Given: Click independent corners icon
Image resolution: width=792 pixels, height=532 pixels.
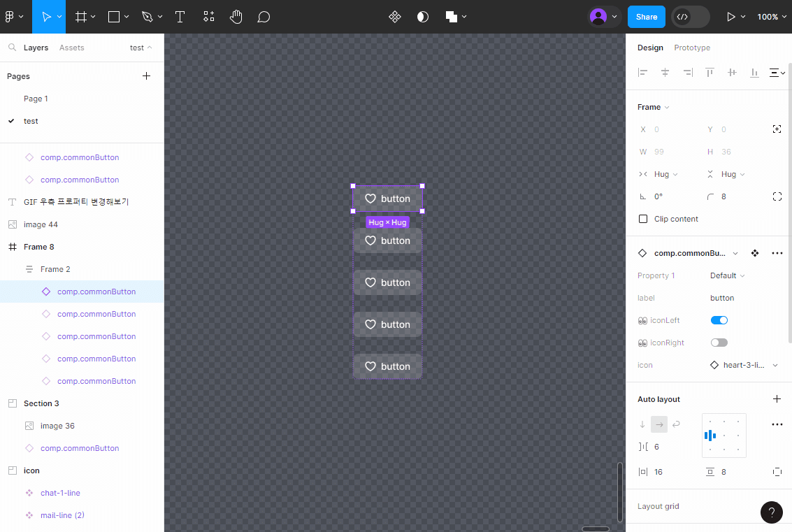Looking at the screenshot, I should pos(777,196).
